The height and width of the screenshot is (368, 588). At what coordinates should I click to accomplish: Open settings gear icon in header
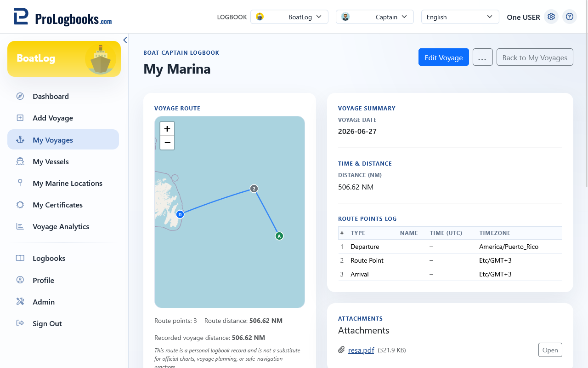coord(551,17)
